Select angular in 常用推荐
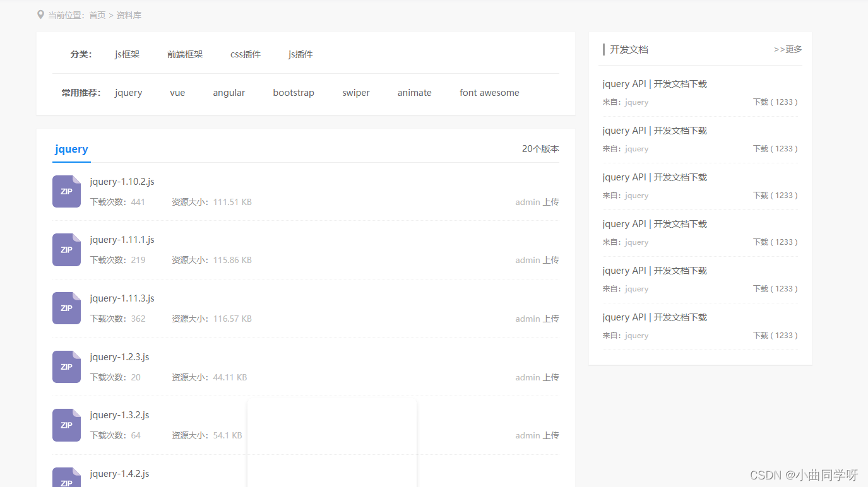868x487 pixels. 229,93
